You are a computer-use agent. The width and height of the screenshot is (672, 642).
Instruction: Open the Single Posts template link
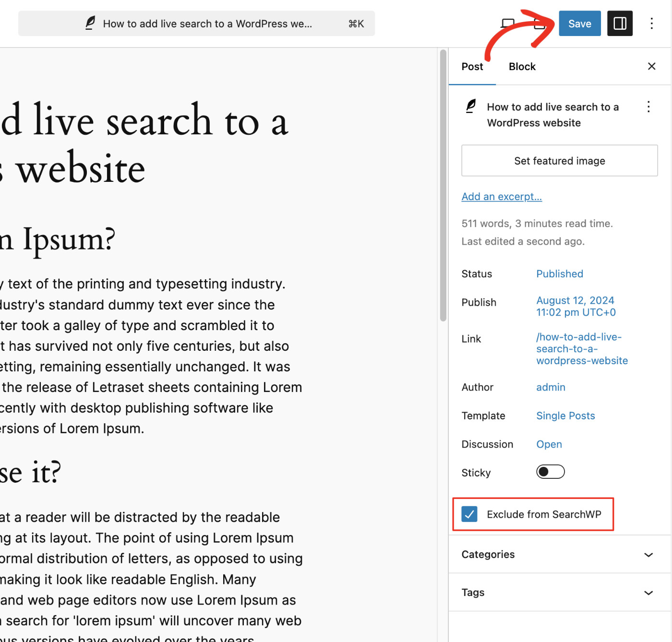pyautogui.click(x=565, y=416)
